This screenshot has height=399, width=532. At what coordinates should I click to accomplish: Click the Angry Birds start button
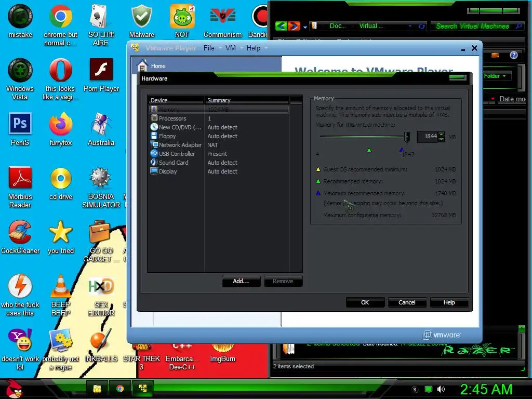[x=15, y=389]
